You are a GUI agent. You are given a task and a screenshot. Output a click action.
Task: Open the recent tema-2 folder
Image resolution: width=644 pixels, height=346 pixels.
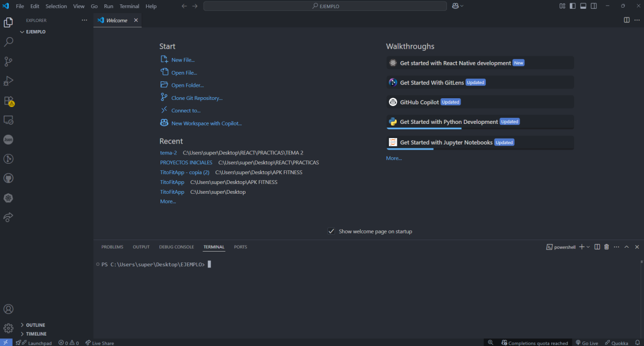169,153
